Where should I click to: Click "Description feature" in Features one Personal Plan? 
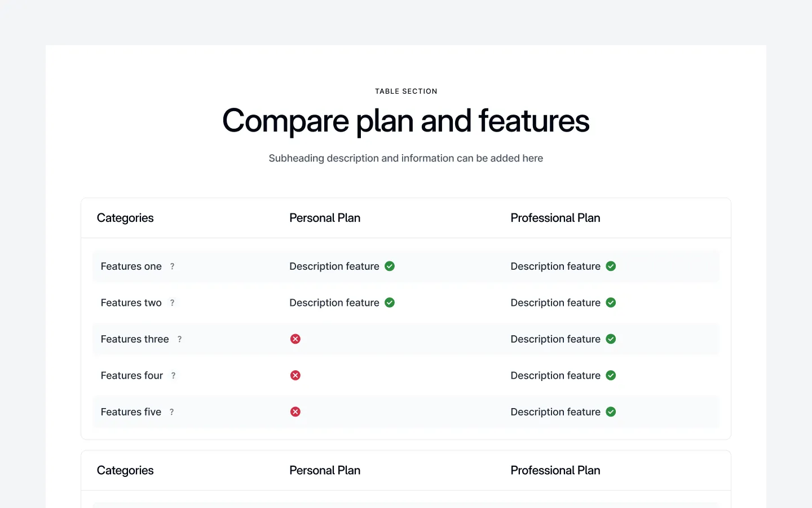point(334,266)
